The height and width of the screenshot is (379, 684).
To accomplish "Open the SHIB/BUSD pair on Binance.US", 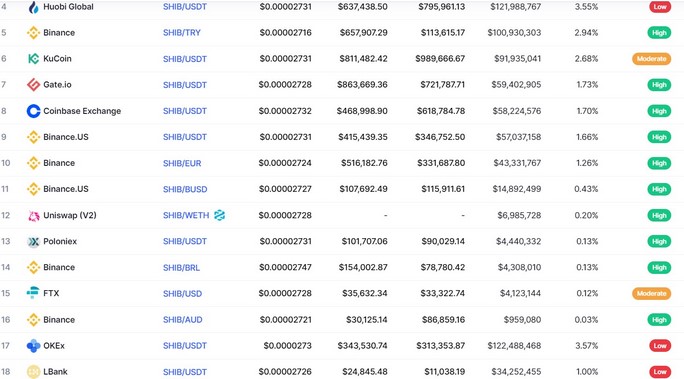I will pyautogui.click(x=185, y=189).
